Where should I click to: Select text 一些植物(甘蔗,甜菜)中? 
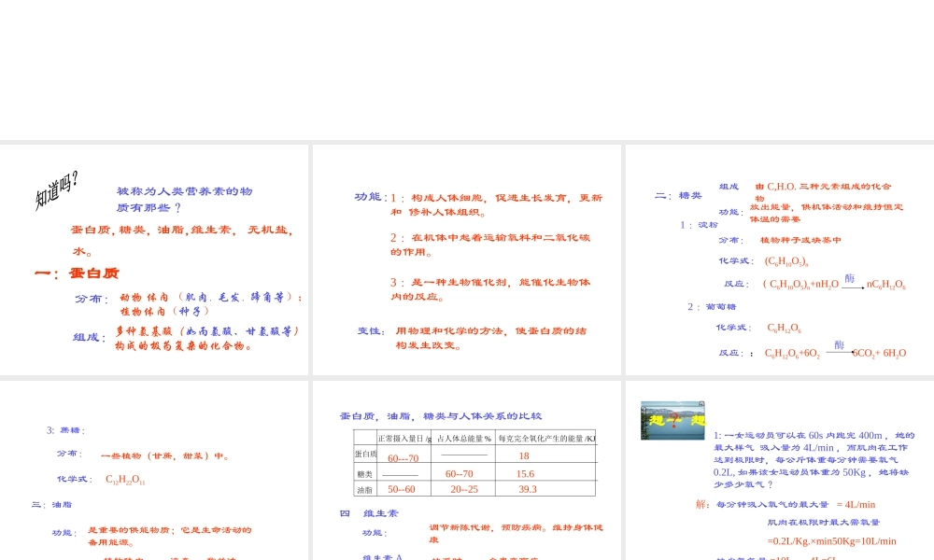coord(165,455)
